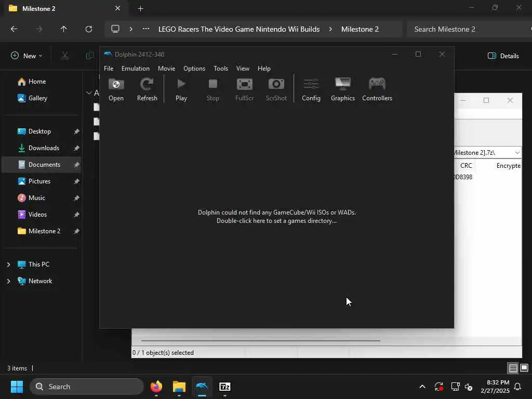Select This PC in the sidebar
Viewport: 532px width, 399px height.
(x=38, y=264)
